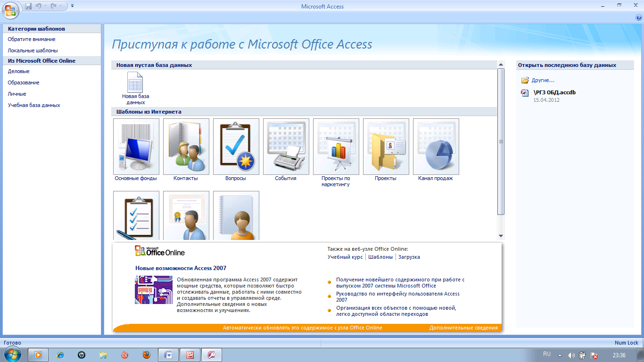Click the New Access 2007 features image
The image size is (644, 362).
pyautogui.click(x=153, y=290)
